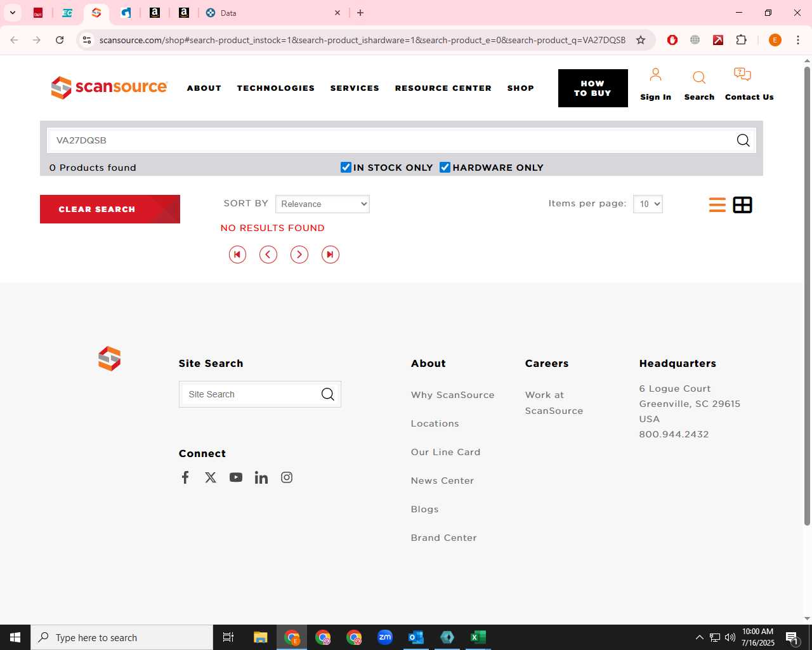812x650 pixels.
Task: Click the Clear Search button
Action: [x=110, y=209]
